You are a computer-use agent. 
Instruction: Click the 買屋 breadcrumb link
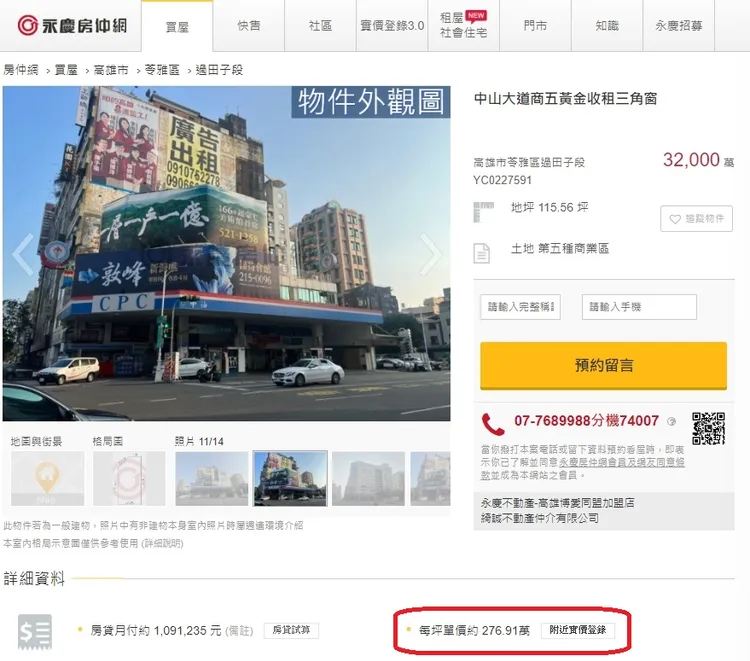click(x=66, y=70)
